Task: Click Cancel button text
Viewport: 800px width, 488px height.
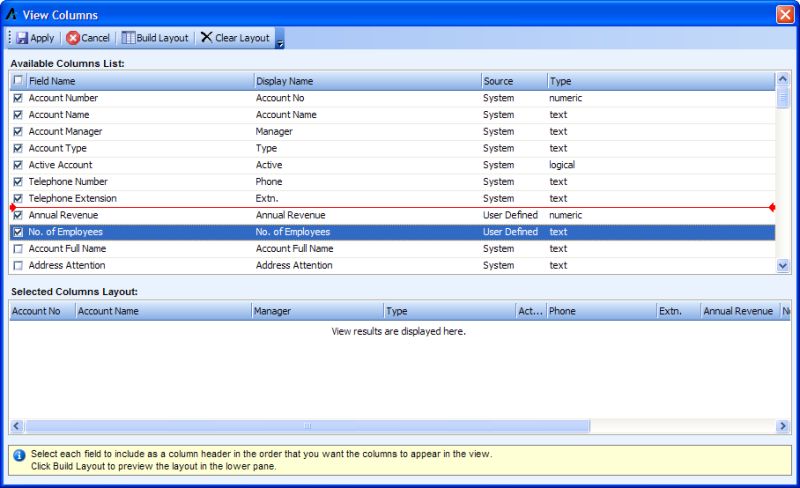Action: (95, 38)
